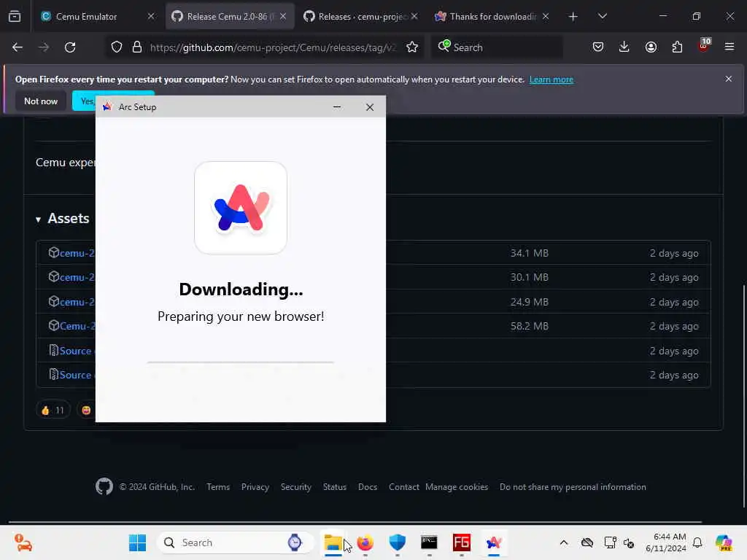View site security lock information
The image size is (747, 560).
click(137, 47)
